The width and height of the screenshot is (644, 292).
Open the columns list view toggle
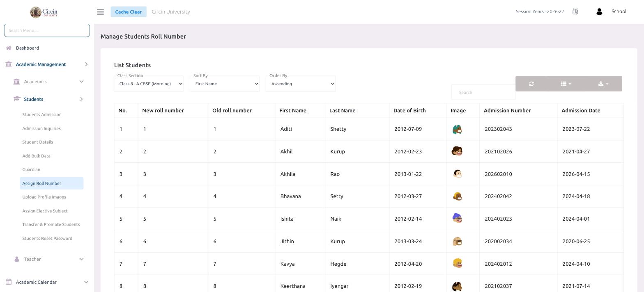click(566, 84)
